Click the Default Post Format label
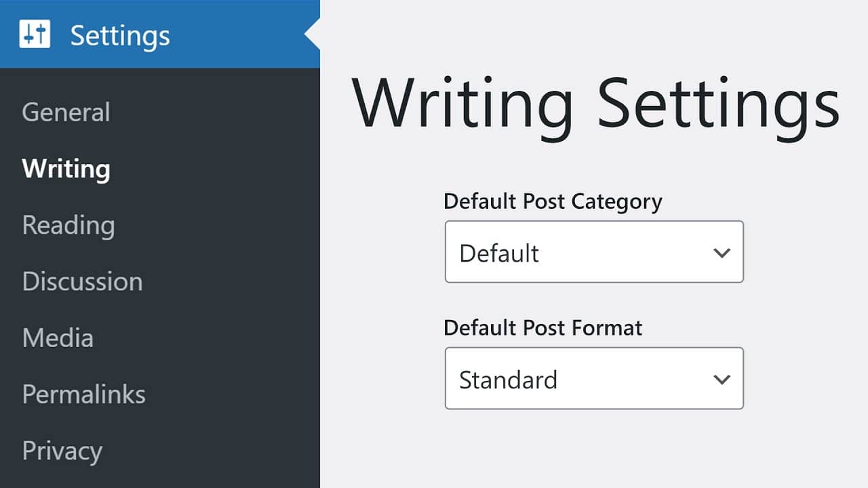The height and width of the screenshot is (488, 868). [542, 328]
